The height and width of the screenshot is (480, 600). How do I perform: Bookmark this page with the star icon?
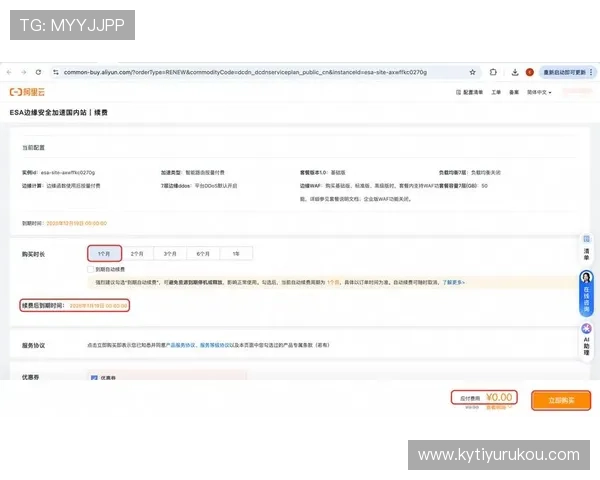(472, 73)
